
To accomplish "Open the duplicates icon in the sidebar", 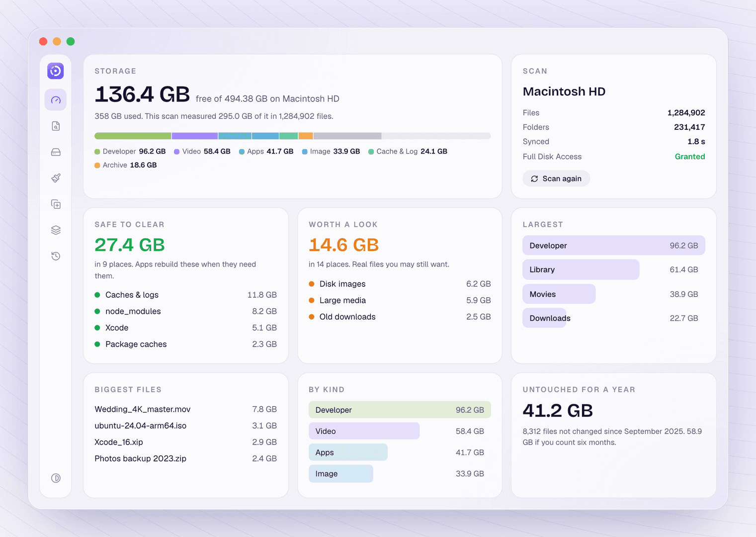I will [56, 204].
